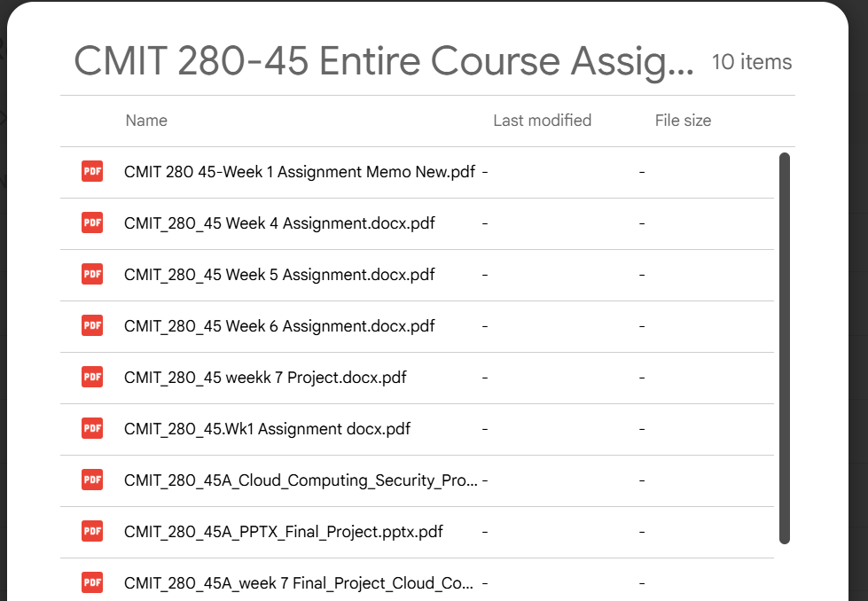Screen dimensions: 868x601
Task: Sort files by File size
Action: [x=683, y=120]
